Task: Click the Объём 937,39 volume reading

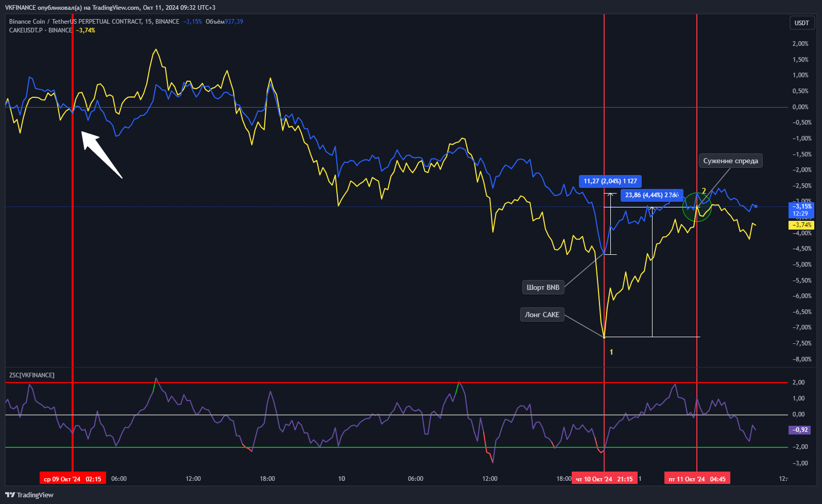Action: tap(224, 22)
